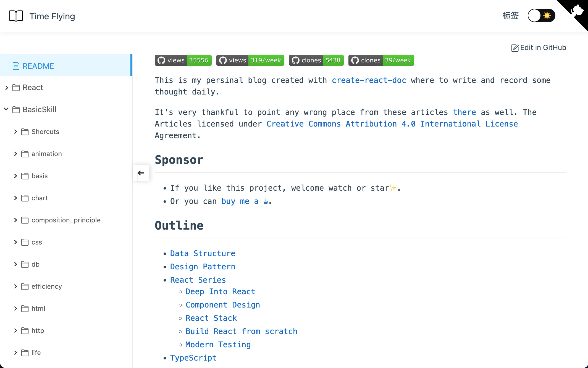Click the views 319/week badge

(x=250, y=60)
